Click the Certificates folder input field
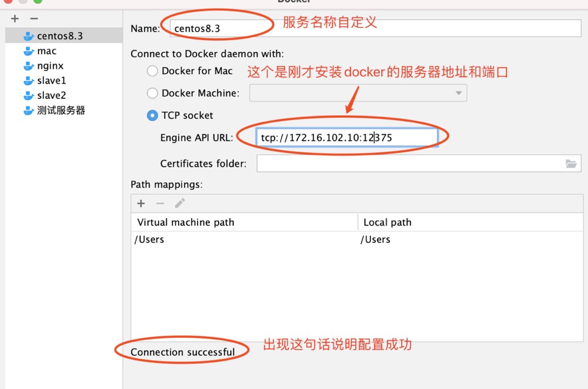Image resolution: width=588 pixels, height=389 pixels. [409, 164]
